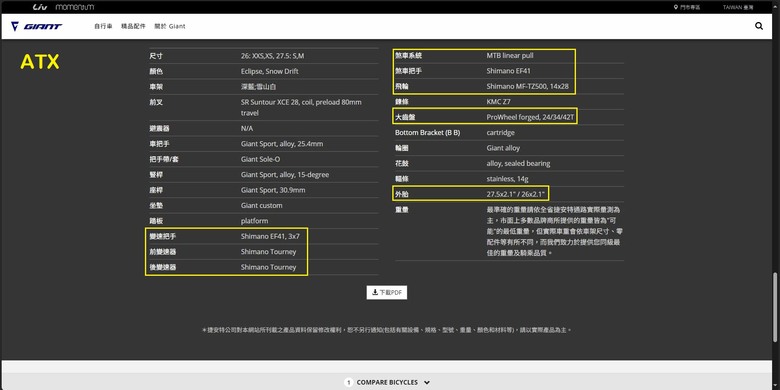The height and width of the screenshot is (390, 780).
Task: Select the text cartridge
Action: point(500,133)
